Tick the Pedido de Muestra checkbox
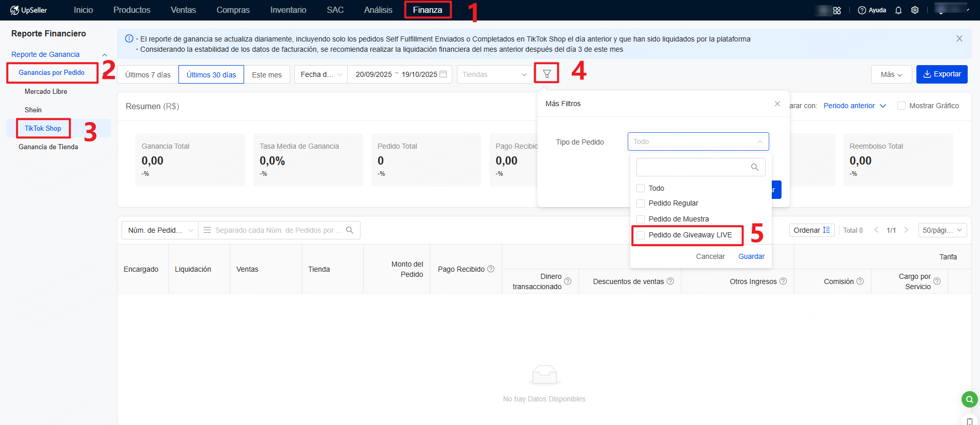Screen dimensions: 980x425 [x=641, y=219]
